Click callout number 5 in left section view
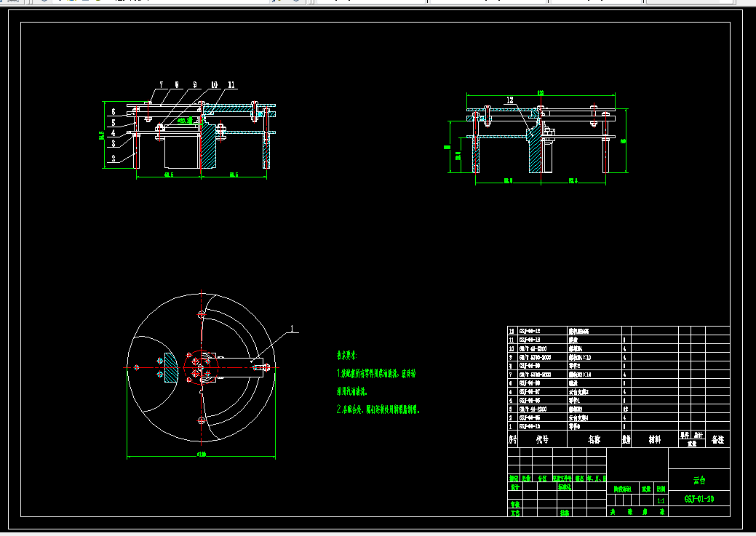This screenshot has height=536, width=756. (114, 122)
